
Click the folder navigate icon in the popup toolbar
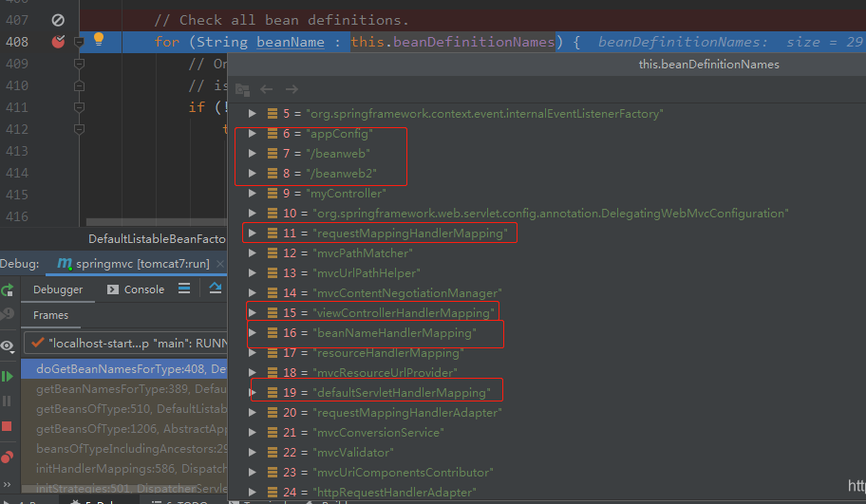242,89
